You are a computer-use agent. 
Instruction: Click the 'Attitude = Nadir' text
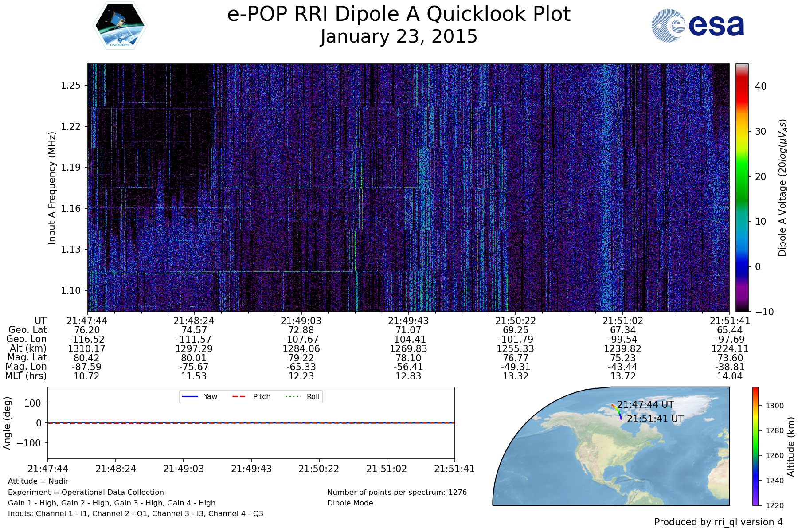pyautogui.click(x=38, y=481)
